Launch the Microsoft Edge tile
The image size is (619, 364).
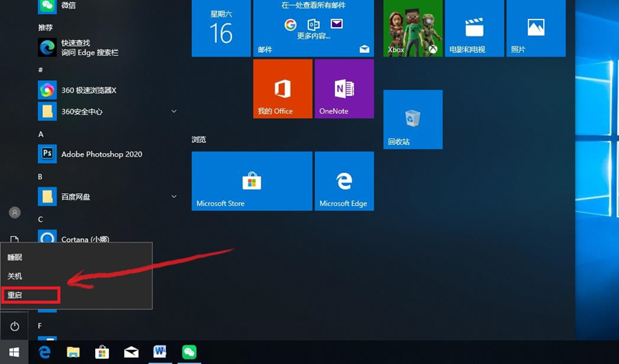(344, 181)
